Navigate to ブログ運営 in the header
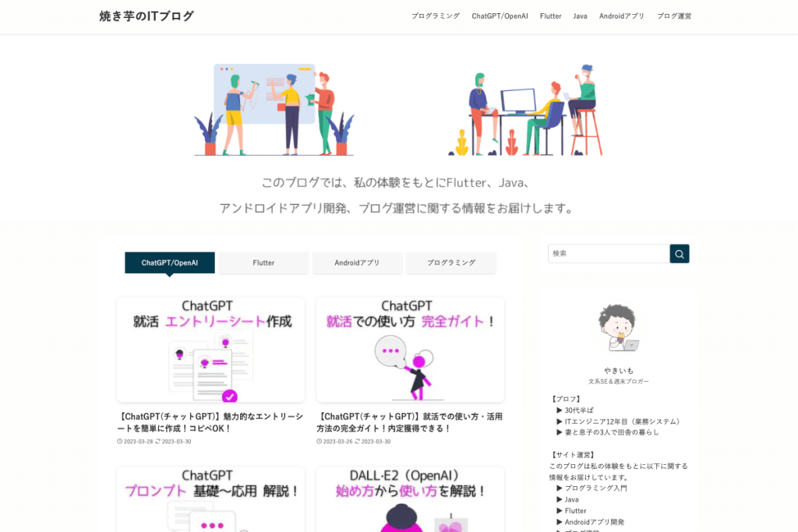 [673, 16]
